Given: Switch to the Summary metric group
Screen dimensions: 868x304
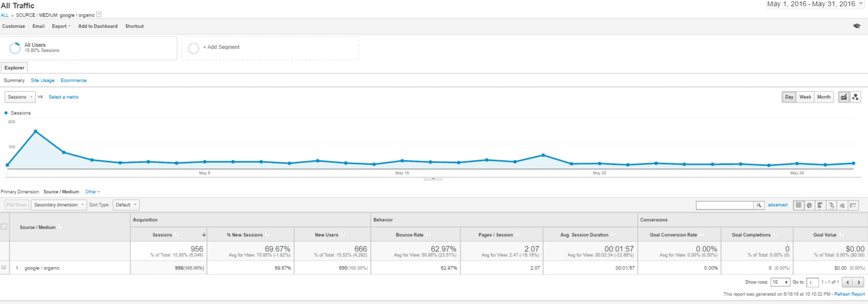Looking at the screenshot, I should click(14, 81).
